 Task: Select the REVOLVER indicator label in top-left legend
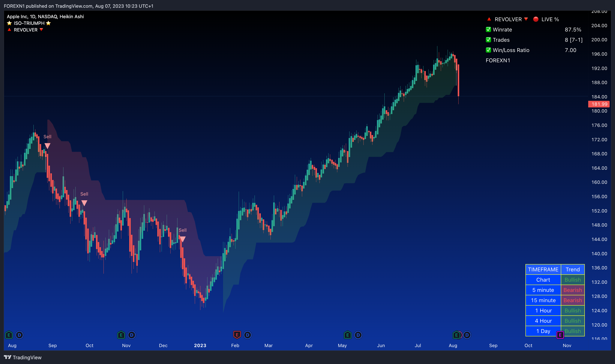[25, 30]
